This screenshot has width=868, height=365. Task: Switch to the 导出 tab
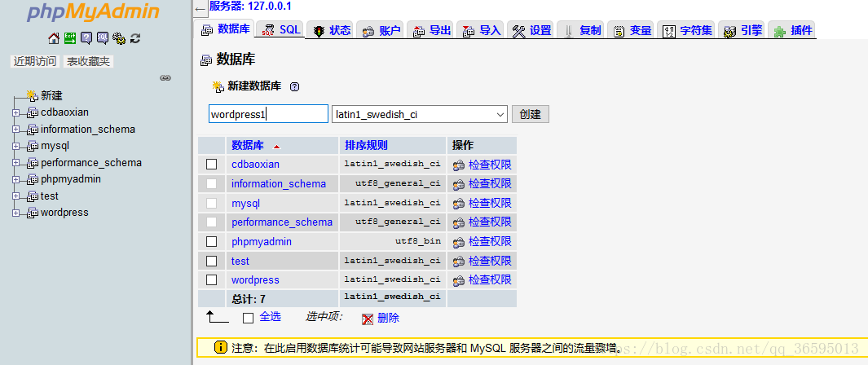(432, 30)
